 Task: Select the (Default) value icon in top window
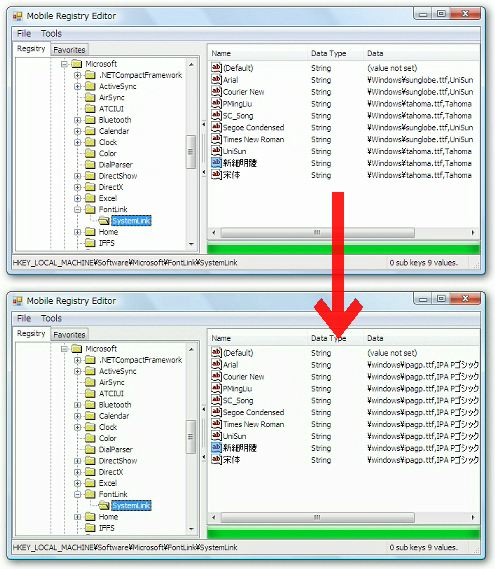point(216,67)
